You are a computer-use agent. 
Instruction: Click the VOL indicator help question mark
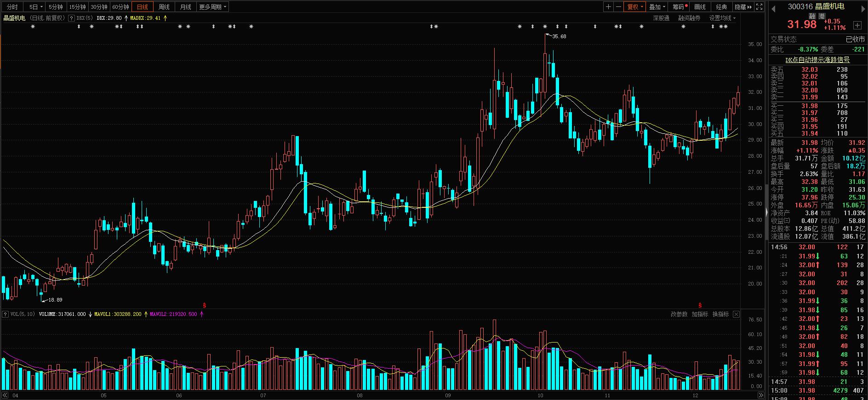(x=6, y=314)
